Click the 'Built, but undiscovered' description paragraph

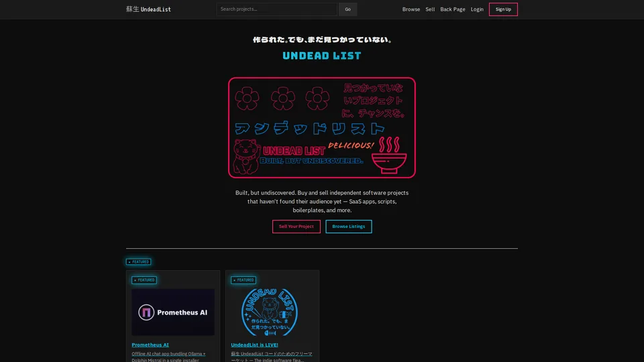[322, 201]
